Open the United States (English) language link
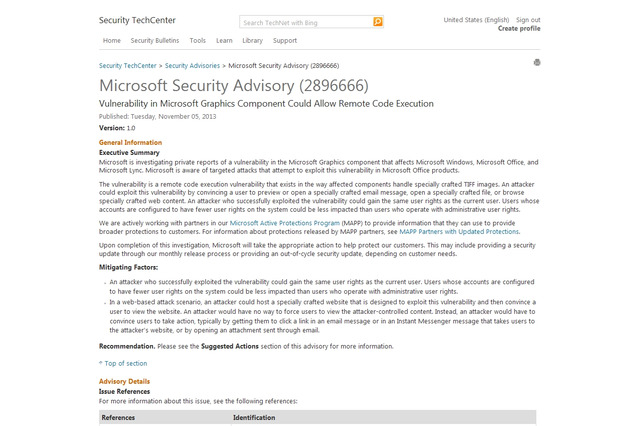The width and height of the screenshot is (640, 426). (x=476, y=19)
